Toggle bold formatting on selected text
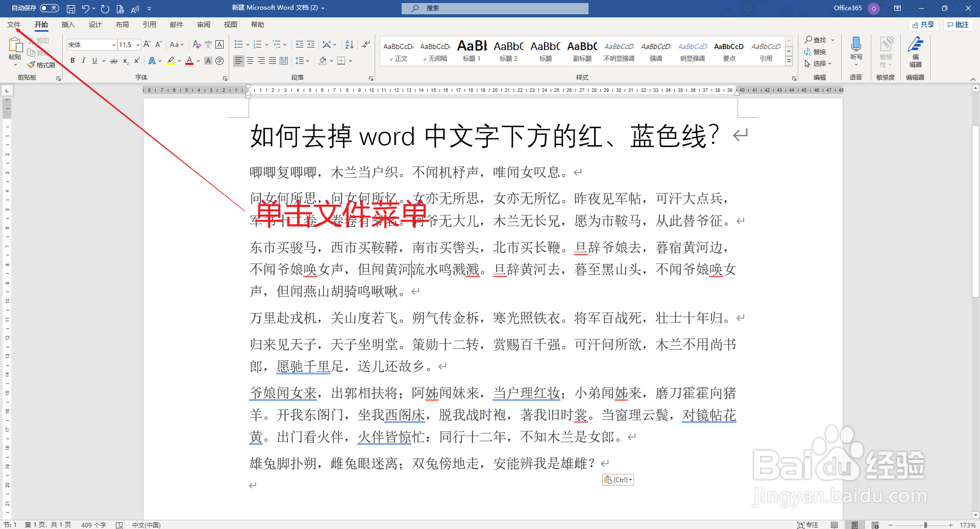This screenshot has height=529, width=980. [72, 60]
